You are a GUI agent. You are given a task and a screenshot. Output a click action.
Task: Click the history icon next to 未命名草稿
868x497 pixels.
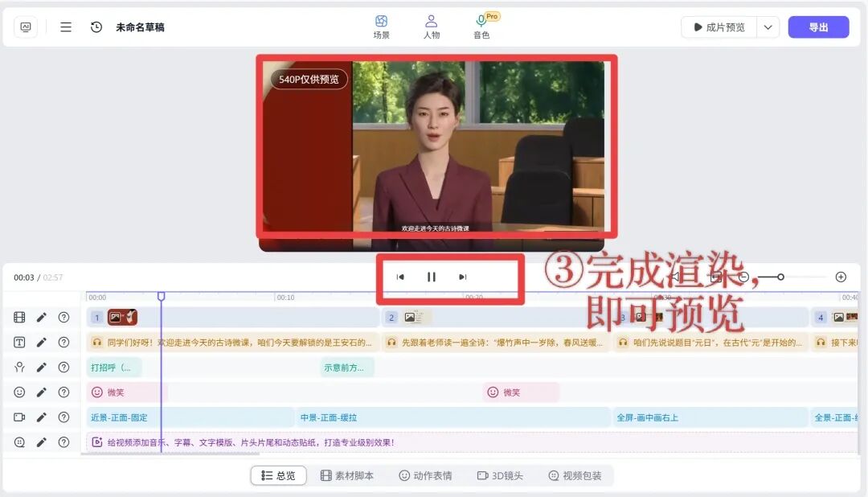[96, 26]
